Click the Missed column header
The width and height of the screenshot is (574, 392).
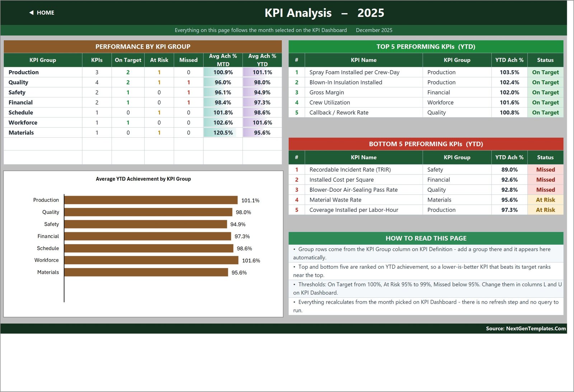tap(188, 60)
